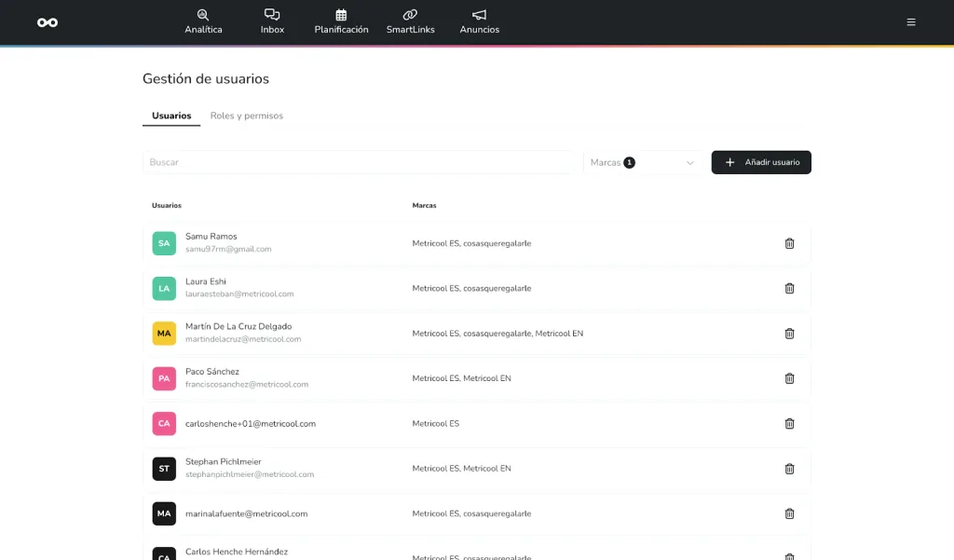Image resolution: width=954 pixels, height=560 pixels.
Task: Select the Usuarios tab
Action: [171, 116]
